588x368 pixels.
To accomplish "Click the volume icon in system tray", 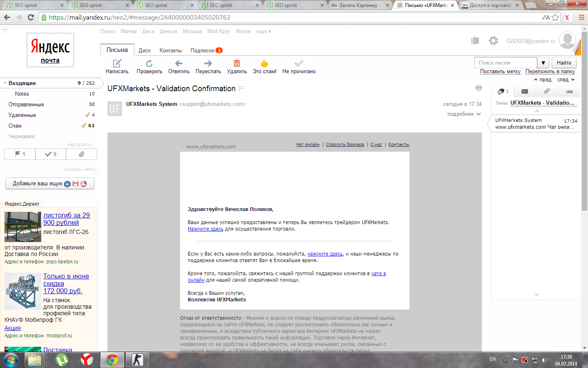I will [x=544, y=360].
